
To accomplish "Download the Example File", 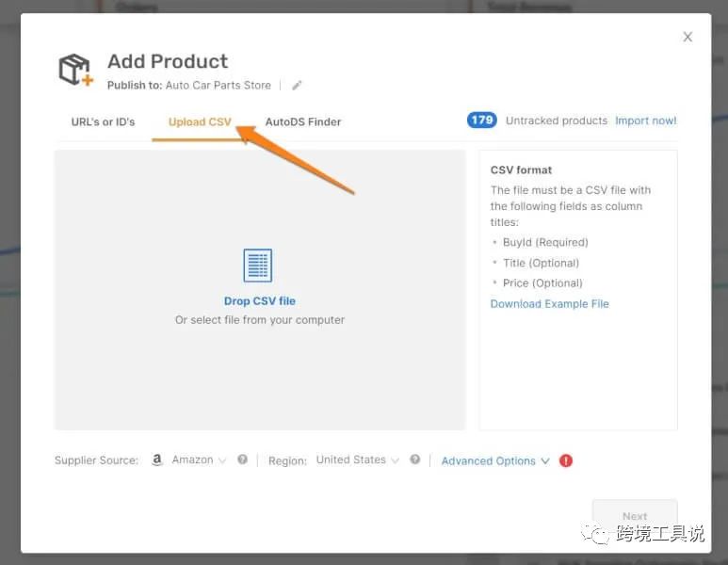I will [549, 304].
